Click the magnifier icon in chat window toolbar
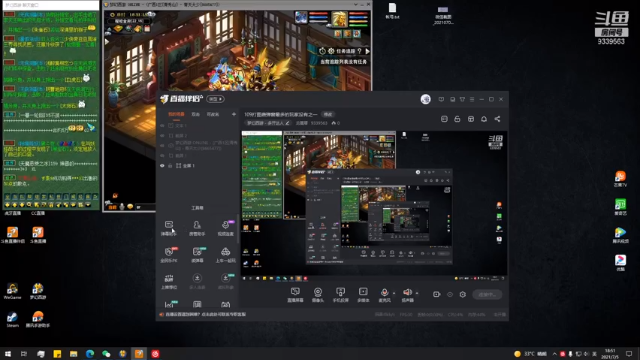Screen dimensions: 640x360 29,204
